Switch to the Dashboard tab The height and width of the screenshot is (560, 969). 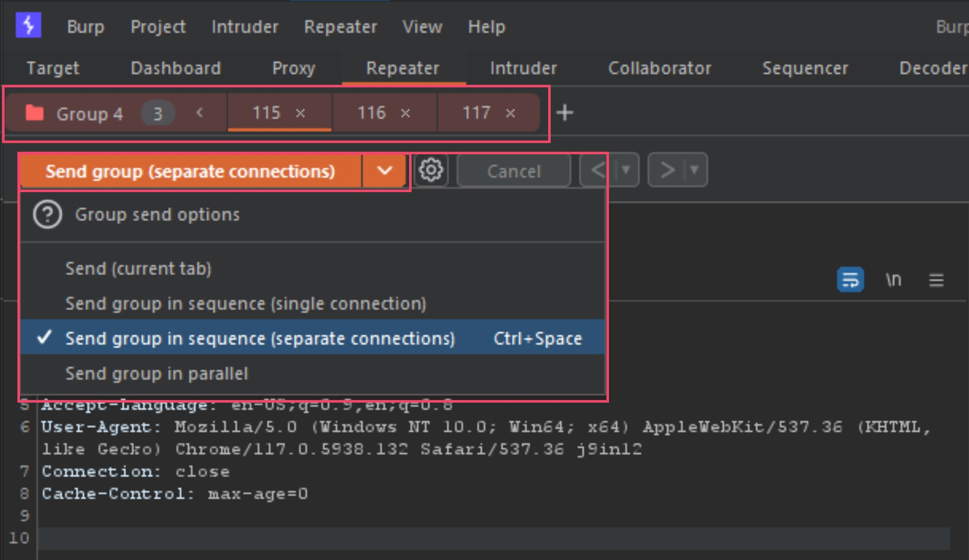coord(176,68)
